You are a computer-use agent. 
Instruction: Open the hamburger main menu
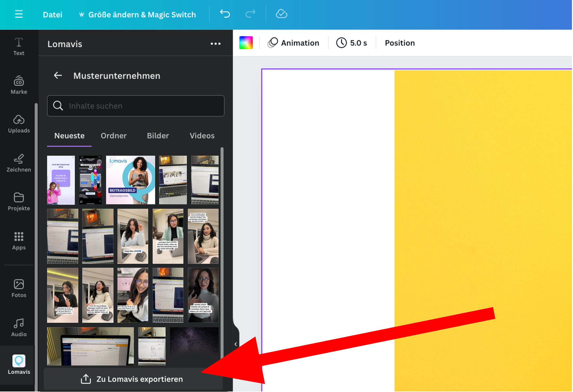click(x=19, y=14)
